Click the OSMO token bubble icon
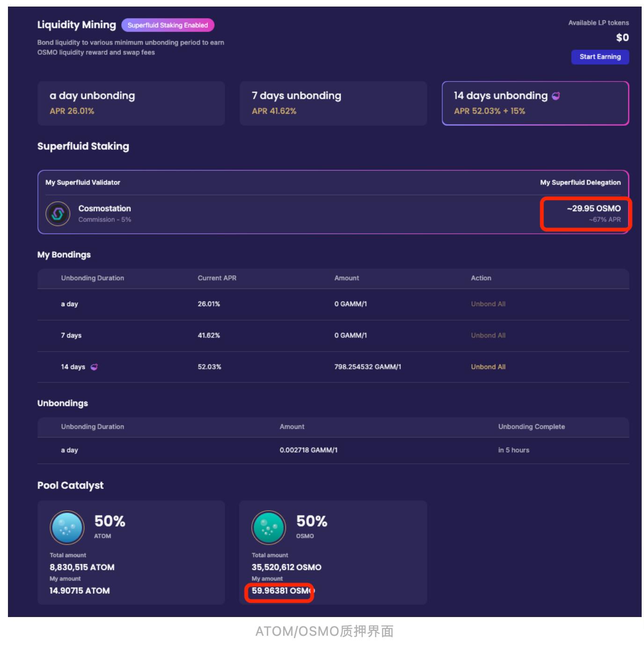The image size is (644, 647). tap(269, 527)
